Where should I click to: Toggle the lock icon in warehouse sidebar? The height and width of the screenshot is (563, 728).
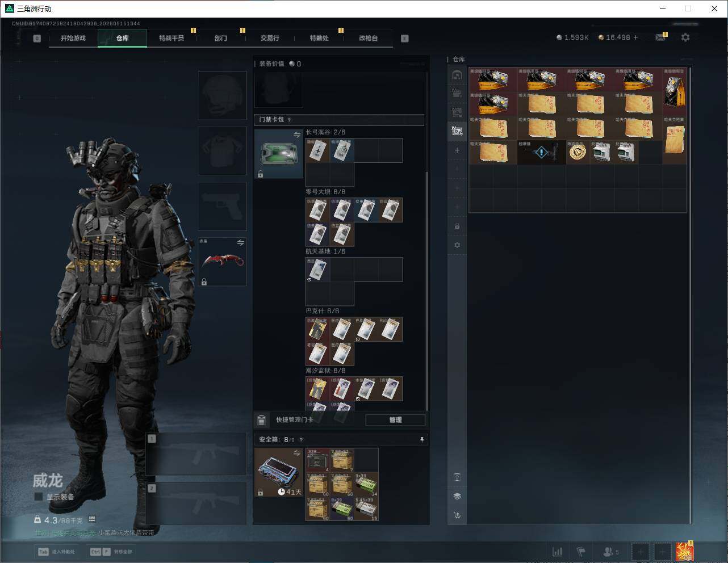point(457,226)
